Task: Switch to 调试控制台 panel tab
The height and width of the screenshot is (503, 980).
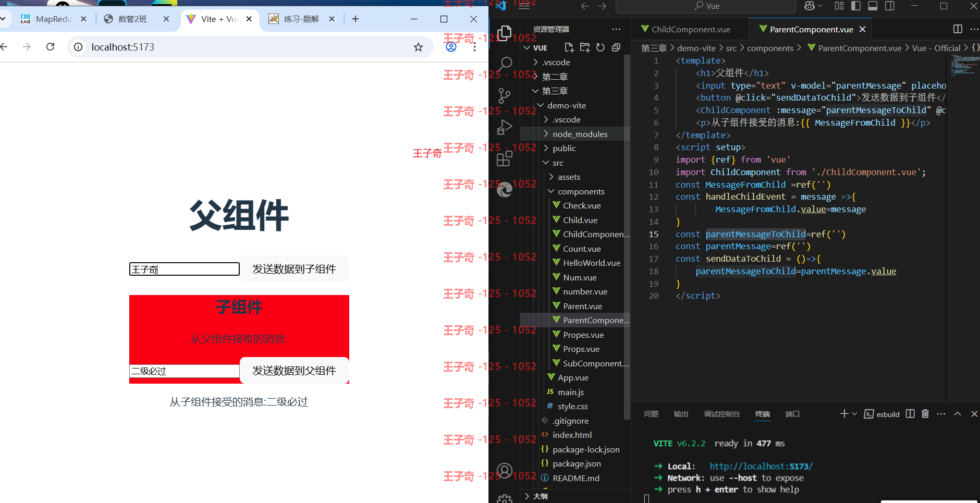Action: 721,414
